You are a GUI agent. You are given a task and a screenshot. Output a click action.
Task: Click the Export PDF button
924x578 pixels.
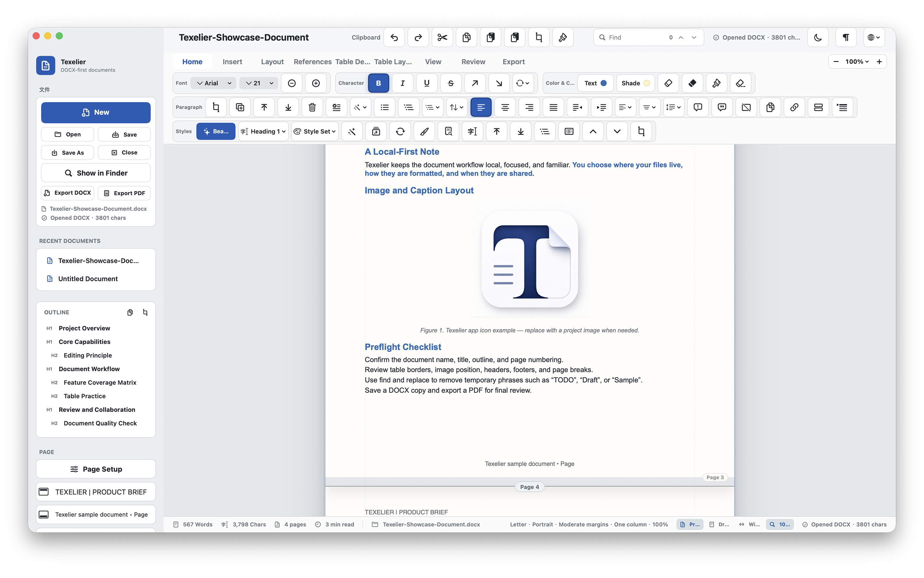point(124,193)
